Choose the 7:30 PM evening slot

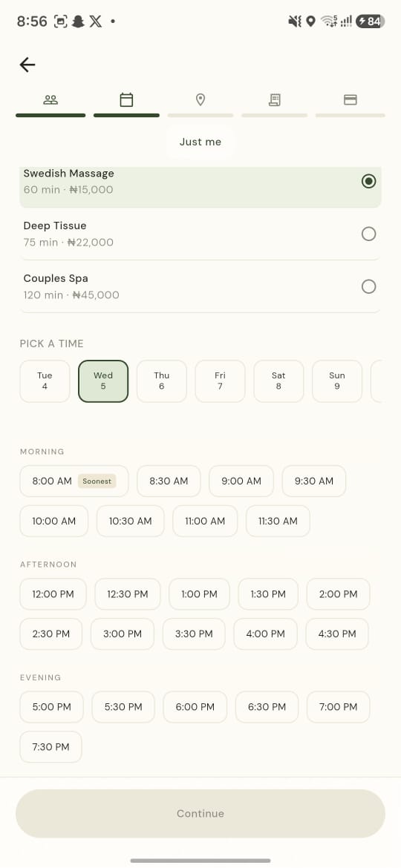click(51, 747)
